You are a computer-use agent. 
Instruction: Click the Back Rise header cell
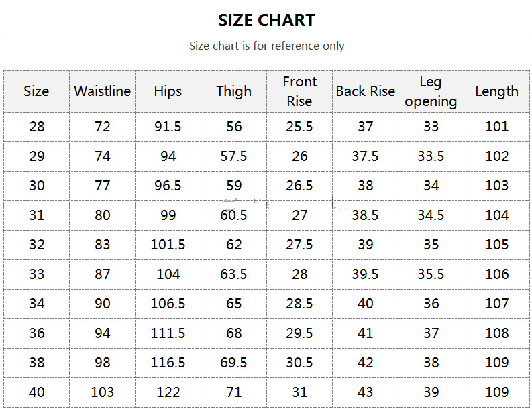click(365, 91)
